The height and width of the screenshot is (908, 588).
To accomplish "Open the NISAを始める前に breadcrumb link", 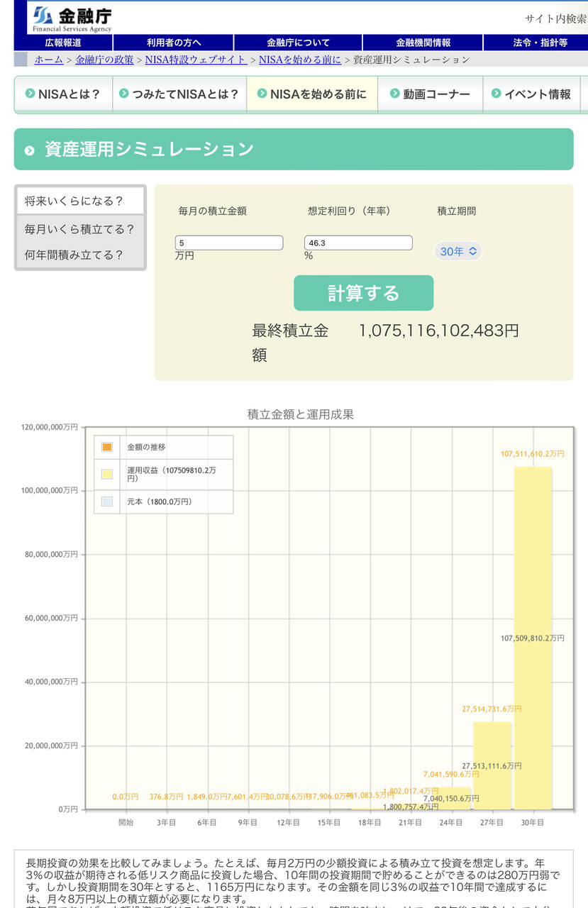I will pos(300,60).
